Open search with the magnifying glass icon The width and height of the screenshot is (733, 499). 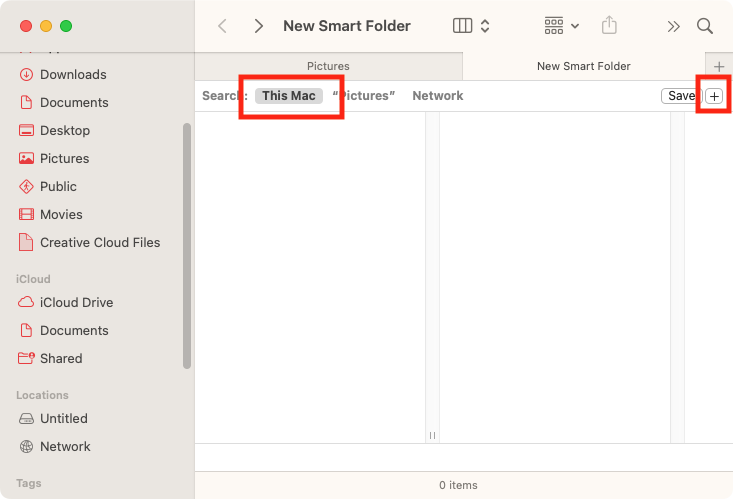(x=704, y=26)
